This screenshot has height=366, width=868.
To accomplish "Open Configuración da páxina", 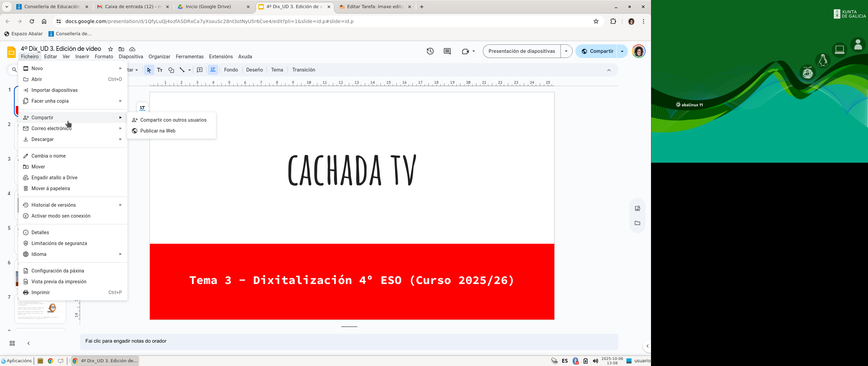I will pyautogui.click(x=73, y=271).
